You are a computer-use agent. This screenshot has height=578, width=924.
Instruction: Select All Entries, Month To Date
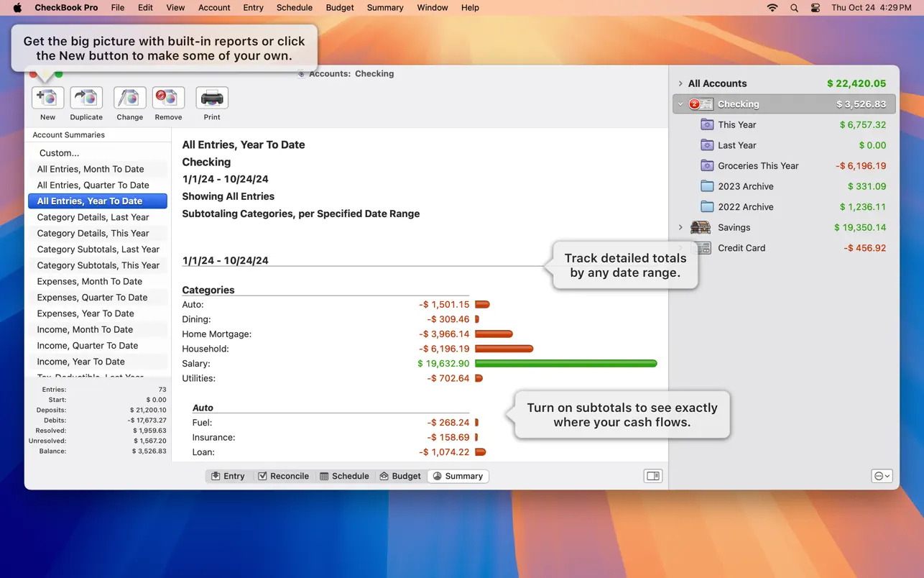point(98,169)
